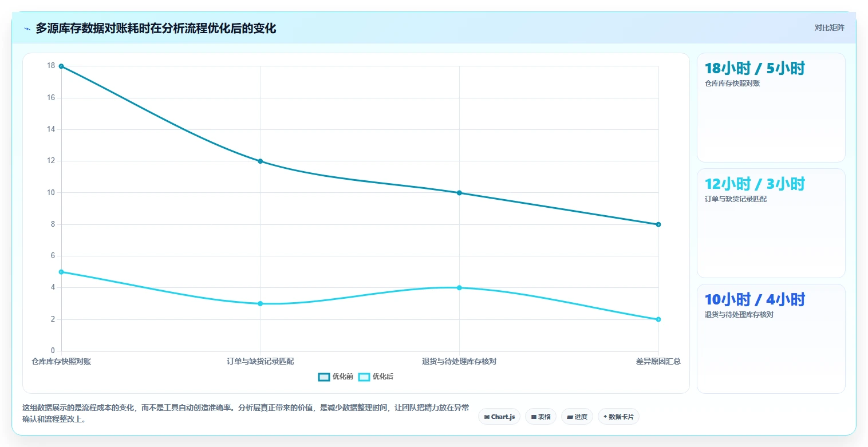The height and width of the screenshot is (447, 868).
Task: Click the 优化前 legend color box
Action: click(x=324, y=377)
